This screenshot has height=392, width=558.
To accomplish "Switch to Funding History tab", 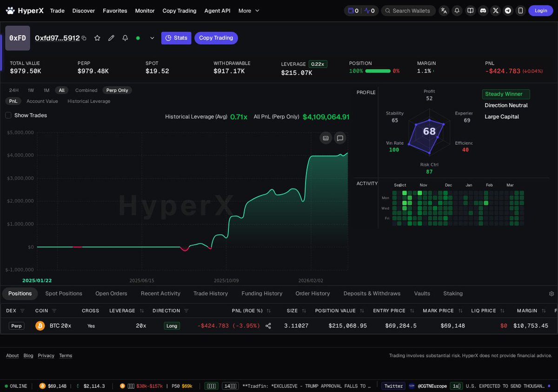I will coord(262,294).
